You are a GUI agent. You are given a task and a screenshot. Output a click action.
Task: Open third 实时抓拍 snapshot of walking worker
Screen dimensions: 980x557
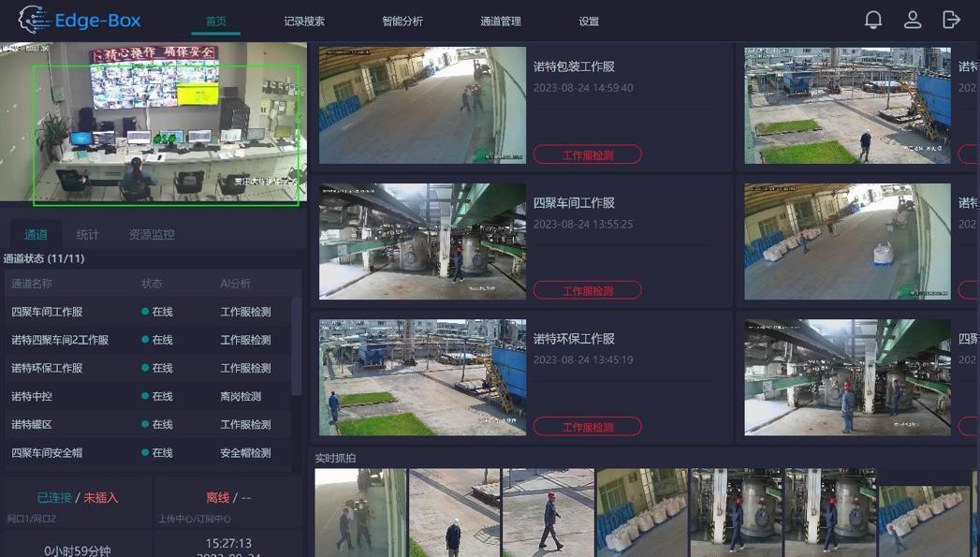549,513
